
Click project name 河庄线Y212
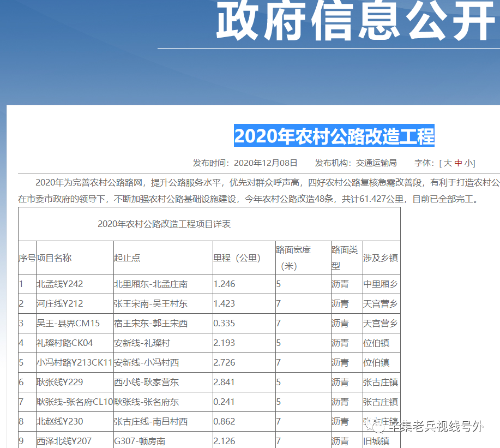pyautogui.click(x=59, y=303)
